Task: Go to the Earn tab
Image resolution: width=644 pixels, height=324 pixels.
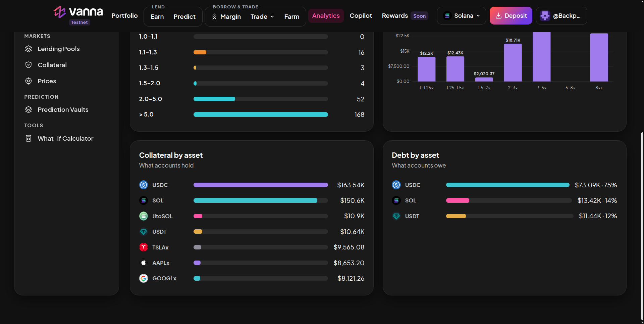Action: pyautogui.click(x=157, y=17)
